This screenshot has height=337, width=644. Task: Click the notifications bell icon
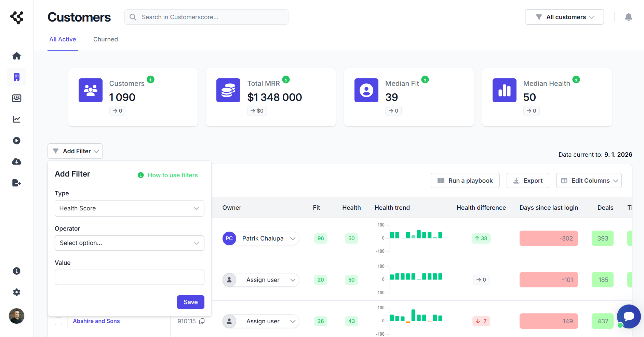tap(628, 17)
